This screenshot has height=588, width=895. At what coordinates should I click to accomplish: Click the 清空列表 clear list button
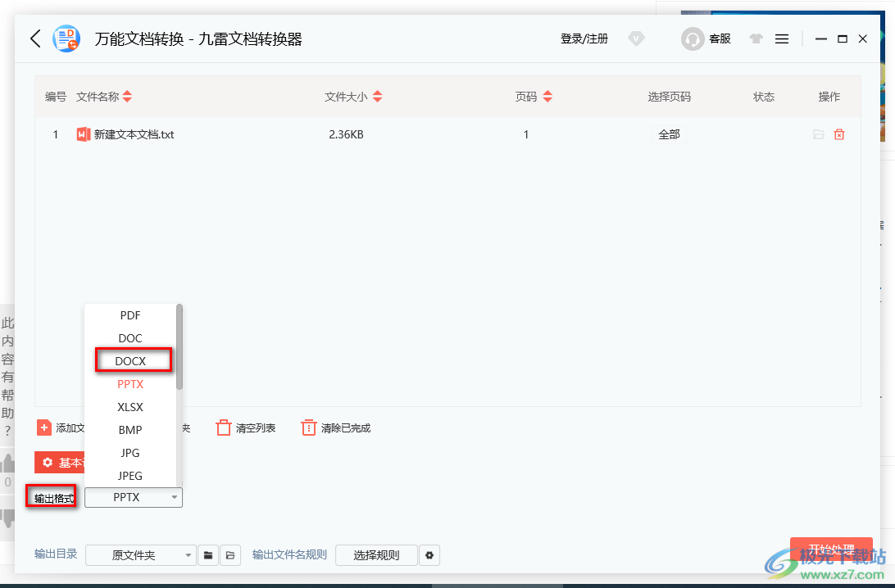(246, 427)
